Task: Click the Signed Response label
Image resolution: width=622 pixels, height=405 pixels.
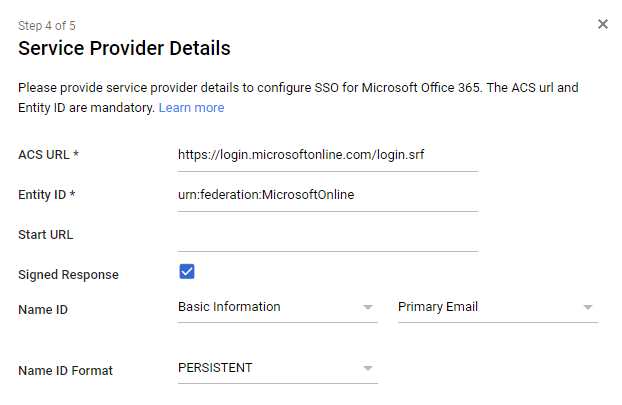Action: pyautogui.click(x=68, y=275)
